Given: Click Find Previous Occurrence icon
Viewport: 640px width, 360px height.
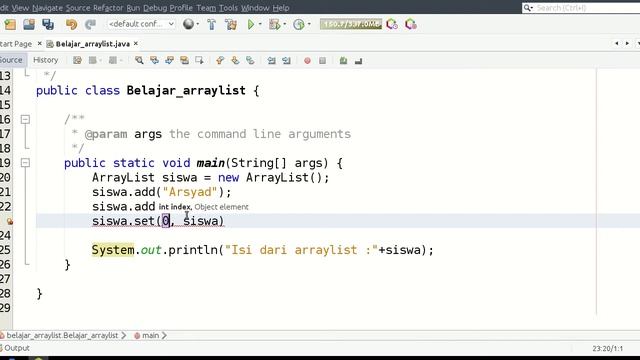Looking at the screenshot, I should tap(154, 60).
